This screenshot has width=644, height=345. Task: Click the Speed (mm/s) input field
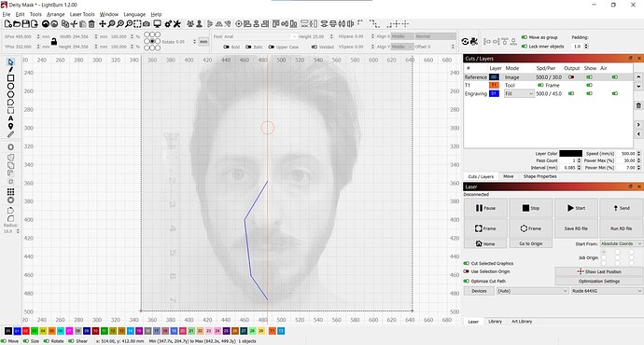[627, 154]
